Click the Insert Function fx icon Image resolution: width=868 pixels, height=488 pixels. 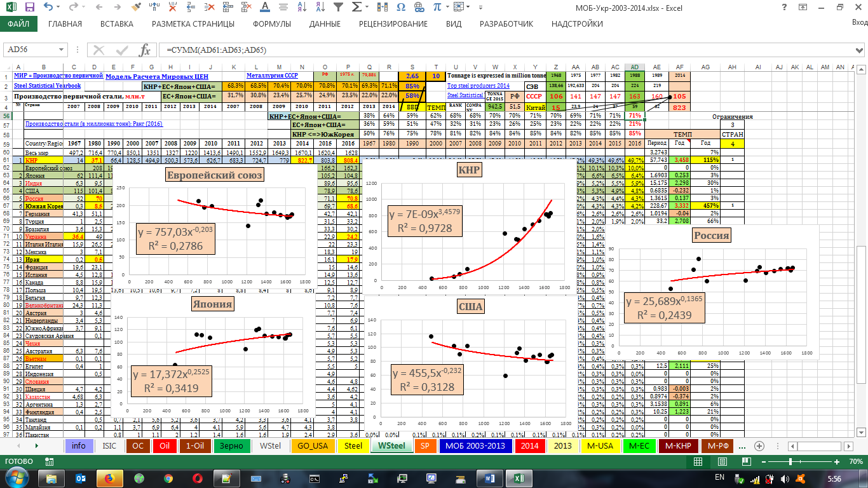click(144, 50)
